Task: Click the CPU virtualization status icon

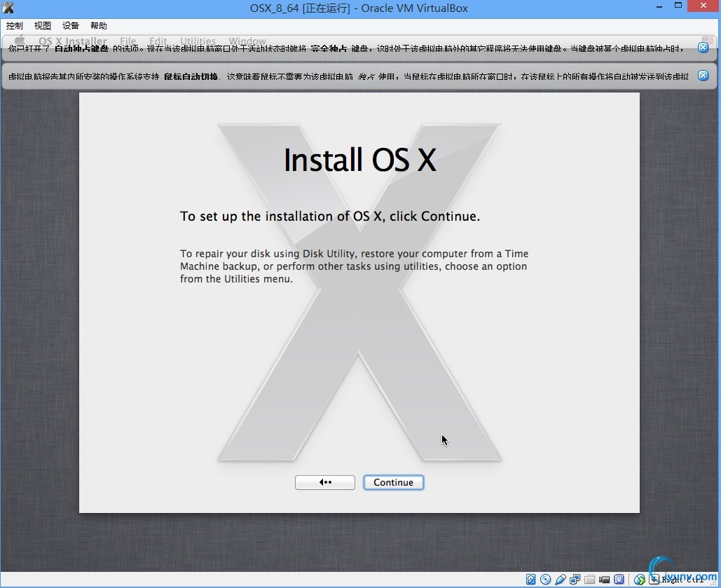Action: point(619,580)
